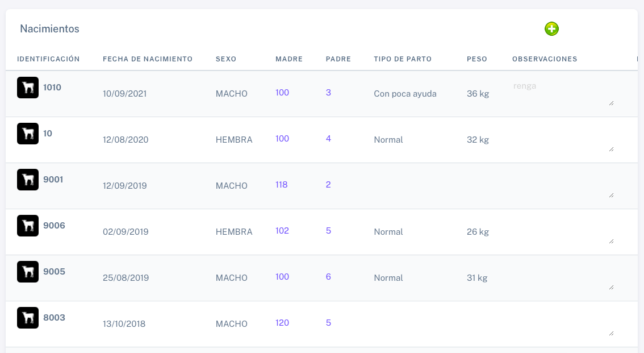644x353 pixels.
Task: Select birth date 13/10/2018
Action: (124, 324)
